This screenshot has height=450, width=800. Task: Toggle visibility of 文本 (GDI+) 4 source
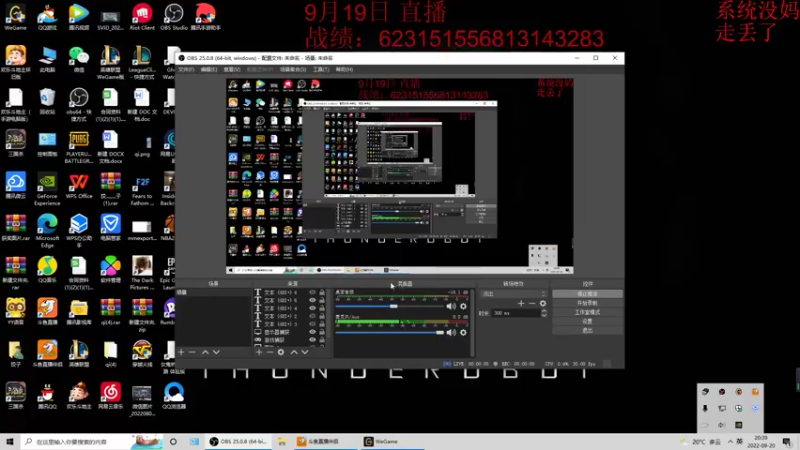[x=312, y=308]
